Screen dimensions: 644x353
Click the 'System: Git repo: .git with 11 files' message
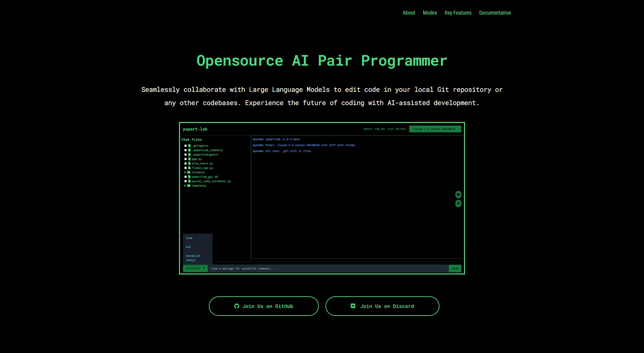[x=282, y=151]
